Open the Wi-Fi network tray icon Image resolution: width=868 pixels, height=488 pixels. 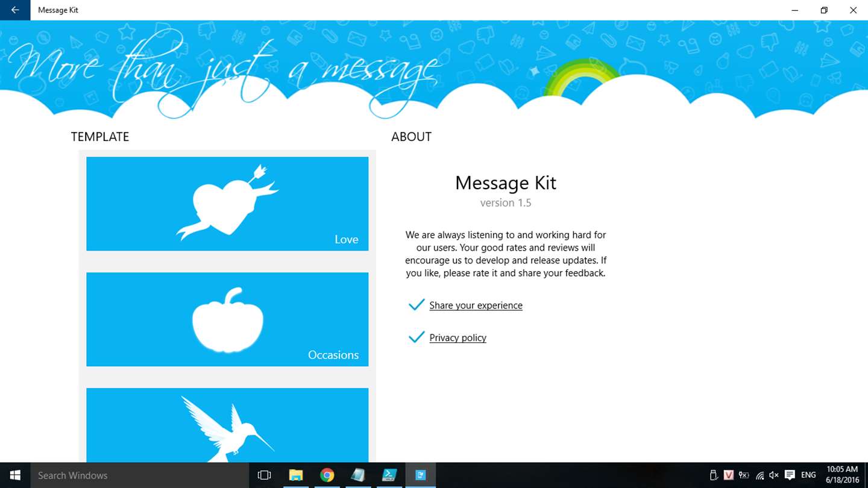pyautogui.click(x=759, y=475)
